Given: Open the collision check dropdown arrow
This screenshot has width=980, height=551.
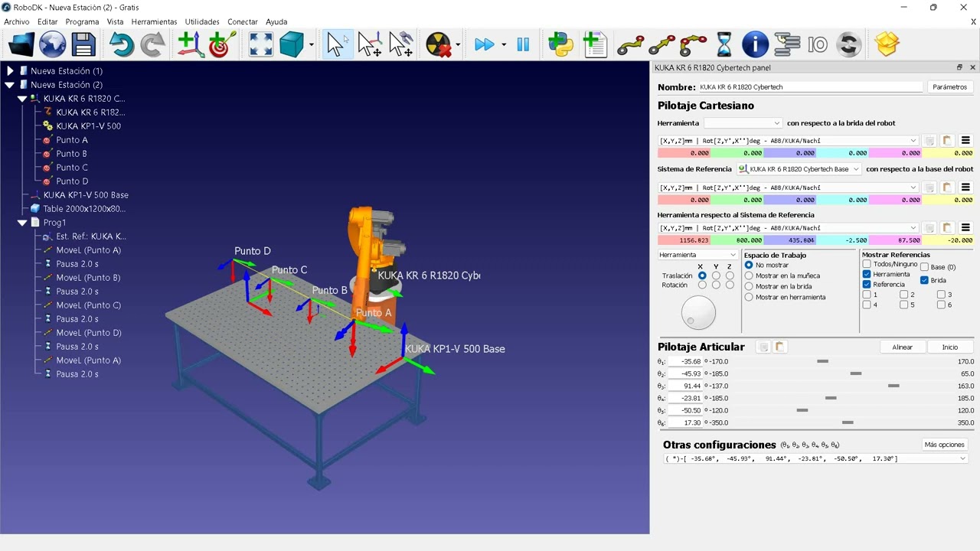Looking at the screenshot, I should (458, 45).
